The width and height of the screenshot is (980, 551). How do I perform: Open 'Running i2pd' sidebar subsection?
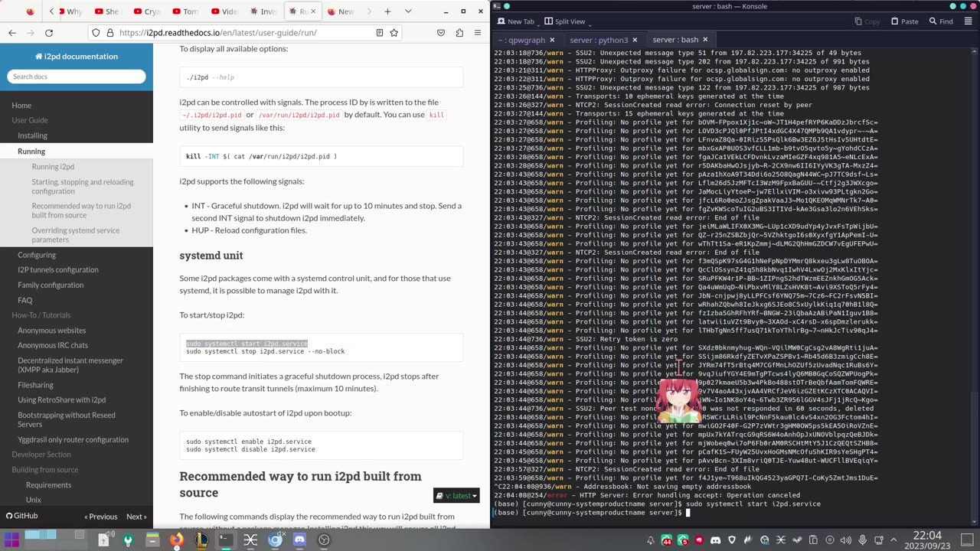tap(53, 167)
